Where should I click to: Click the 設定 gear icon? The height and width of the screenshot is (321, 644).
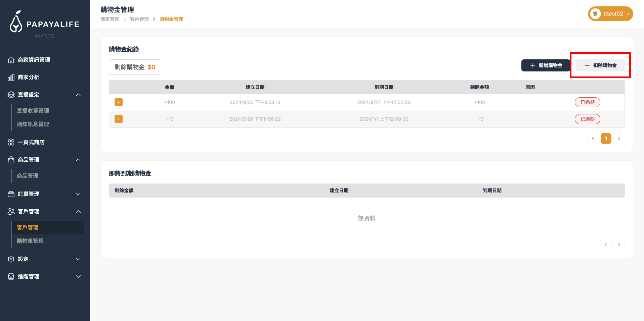11,259
